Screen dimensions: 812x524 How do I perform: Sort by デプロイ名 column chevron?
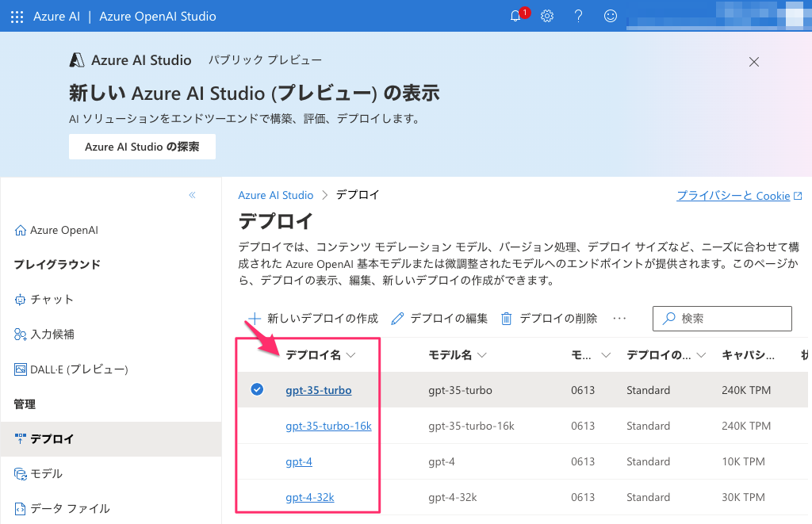tap(351, 355)
